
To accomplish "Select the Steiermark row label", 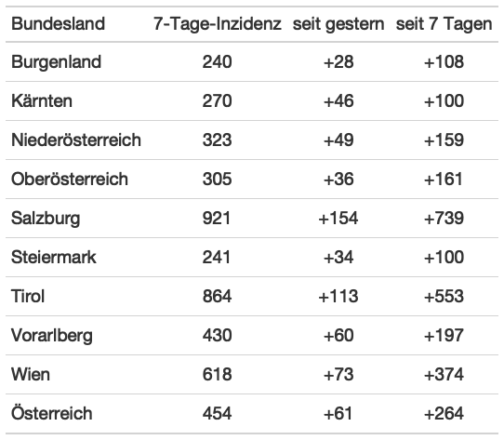I will click(54, 257).
